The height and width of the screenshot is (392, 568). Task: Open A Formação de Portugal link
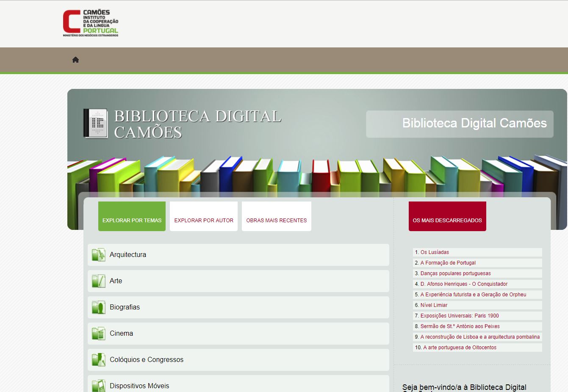click(x=448, y=263)
